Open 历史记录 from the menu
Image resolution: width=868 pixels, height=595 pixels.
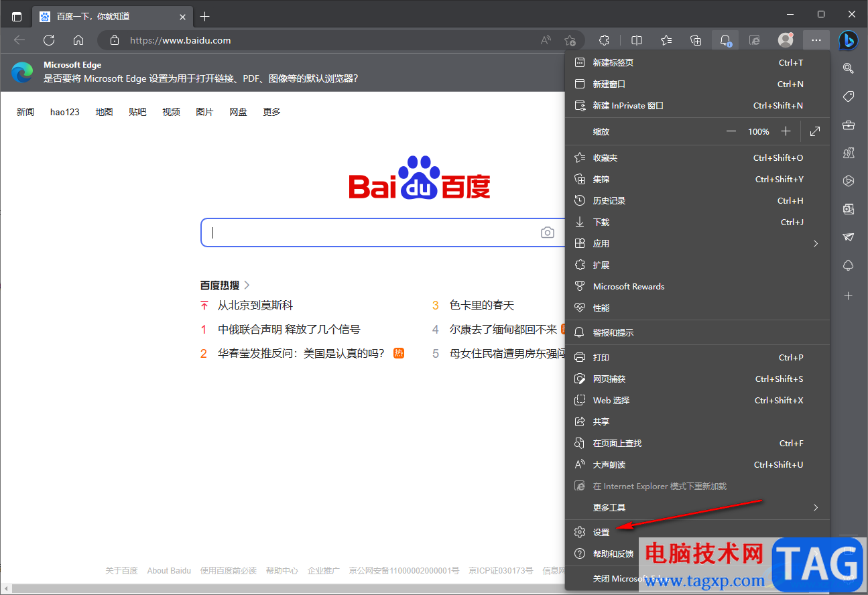(x=697, y=200)
